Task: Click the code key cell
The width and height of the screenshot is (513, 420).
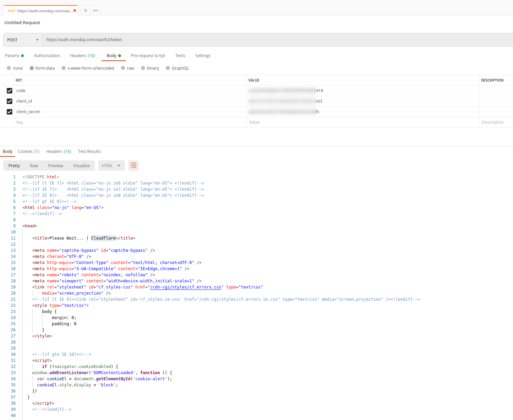Action: tap(130, 91)
